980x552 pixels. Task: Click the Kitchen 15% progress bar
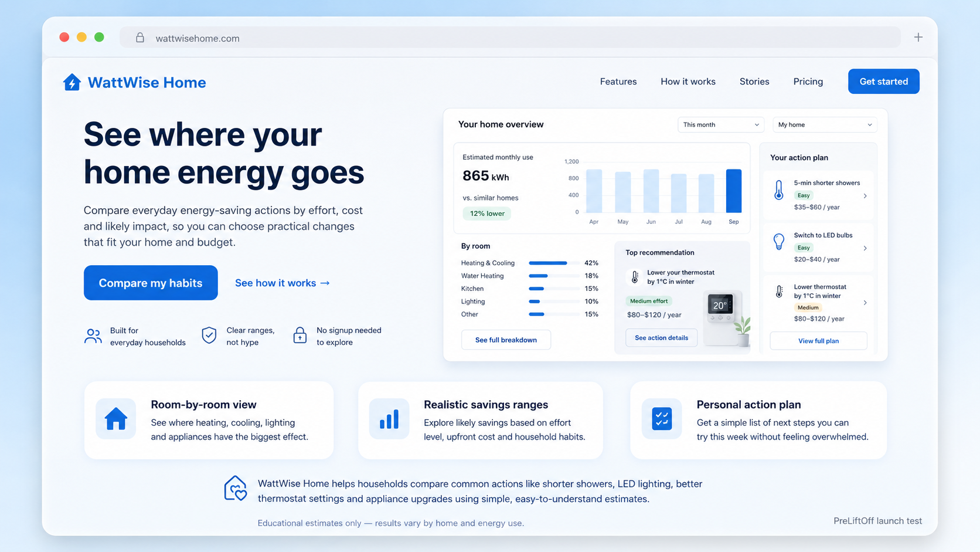click(x=554, y=289)
